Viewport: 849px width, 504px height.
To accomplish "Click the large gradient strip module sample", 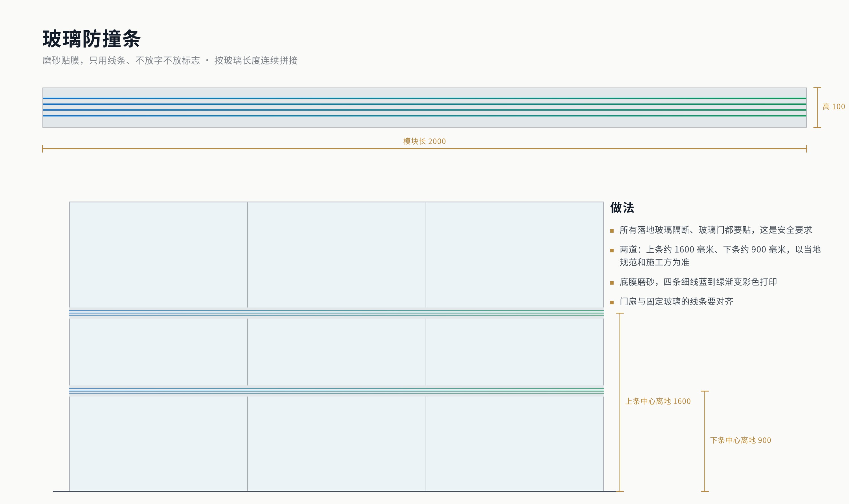I will pos(424,108).
